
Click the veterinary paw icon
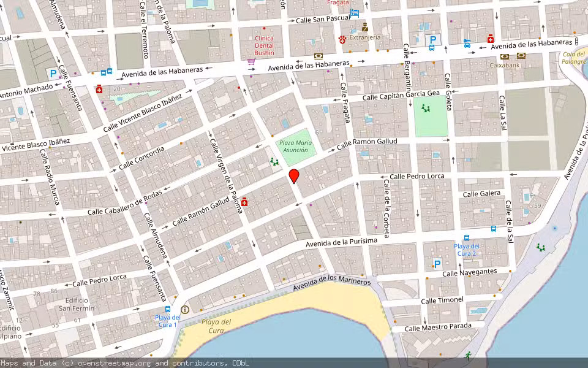point(342,39)
